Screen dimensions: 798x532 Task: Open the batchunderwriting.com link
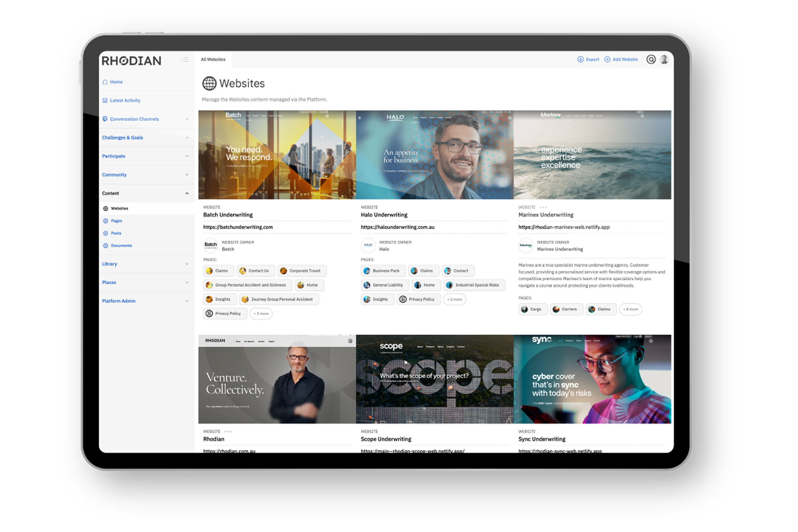click(238, 227)
